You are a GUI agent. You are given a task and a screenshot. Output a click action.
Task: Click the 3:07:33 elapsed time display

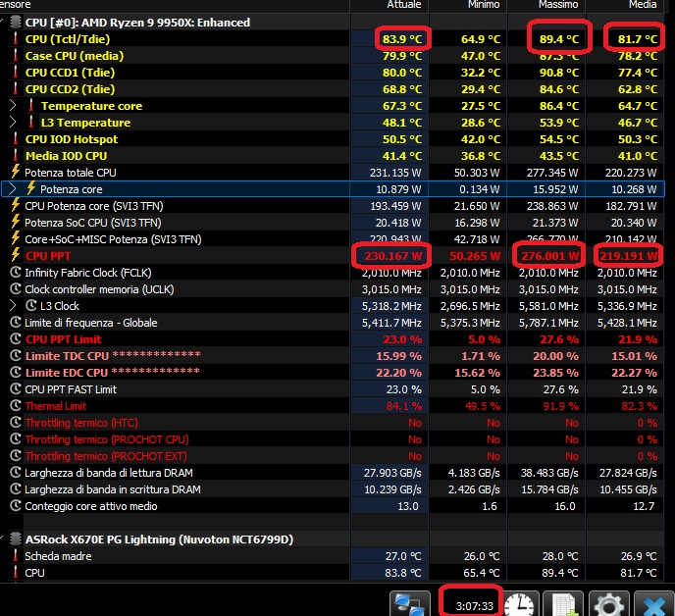pyautogui.click(x=474, y=606)
